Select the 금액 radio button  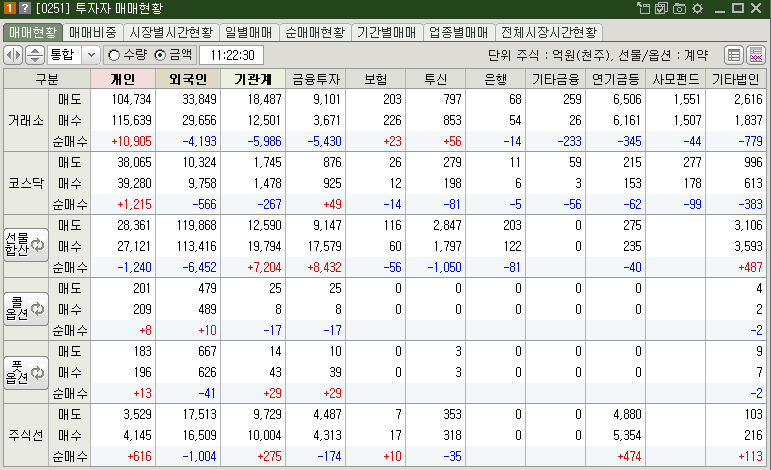pos(160,55)
